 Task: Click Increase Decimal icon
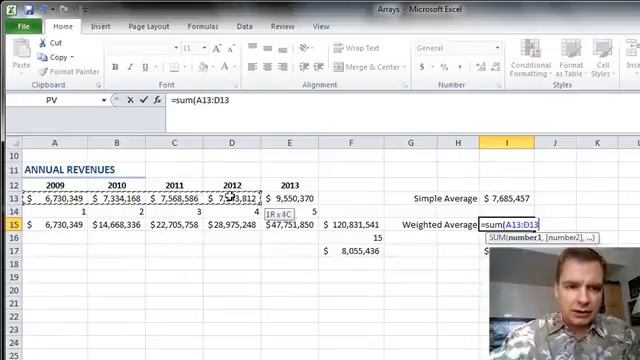pos(481,67)
